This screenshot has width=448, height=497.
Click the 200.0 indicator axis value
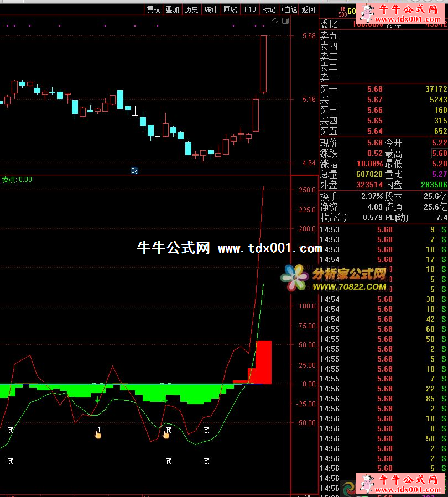click(x=307, y=229)
